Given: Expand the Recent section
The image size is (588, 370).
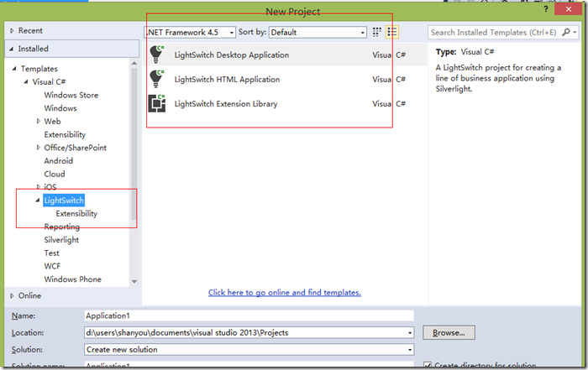Looking at the screenshot, I should (12, 31).
